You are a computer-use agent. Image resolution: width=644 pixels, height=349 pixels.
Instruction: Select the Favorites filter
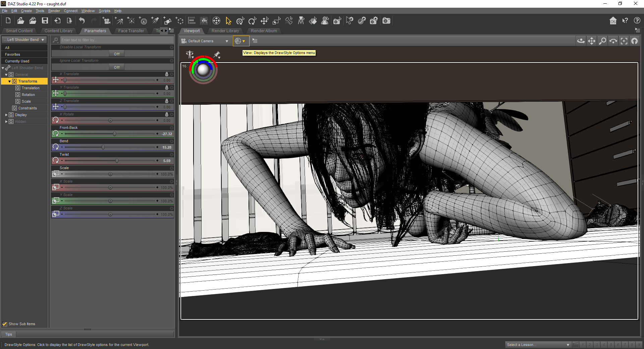(x=24, y=54)
